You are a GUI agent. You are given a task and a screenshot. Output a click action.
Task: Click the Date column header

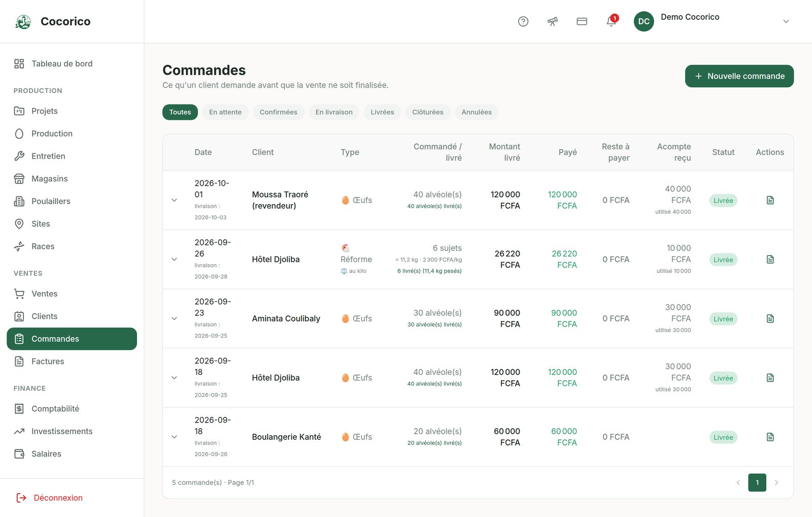pos(203,152)
